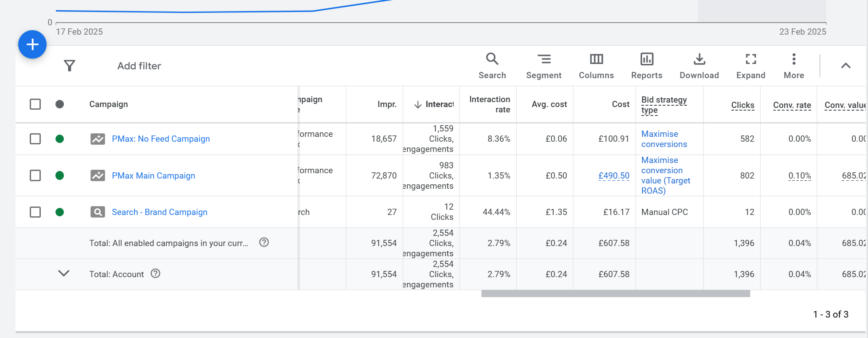Viewport: 868px width, 338px height.
Task: Open the Segment options
Action: [543, 66]
